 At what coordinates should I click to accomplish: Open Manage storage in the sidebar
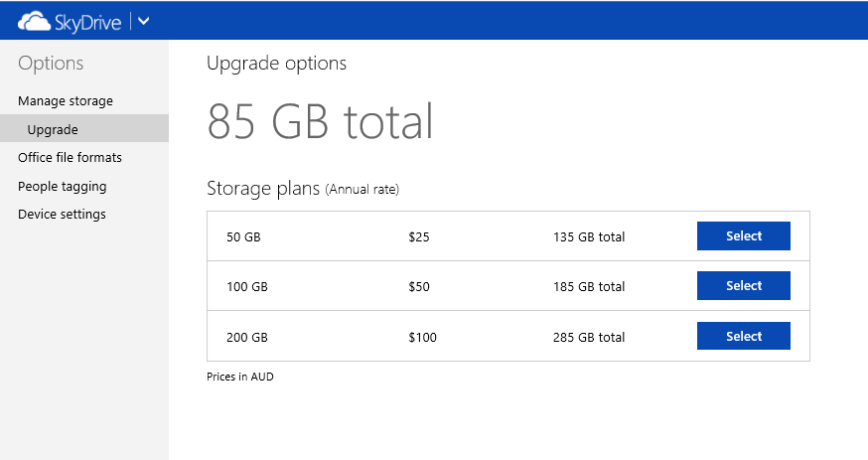pos(66,101)
